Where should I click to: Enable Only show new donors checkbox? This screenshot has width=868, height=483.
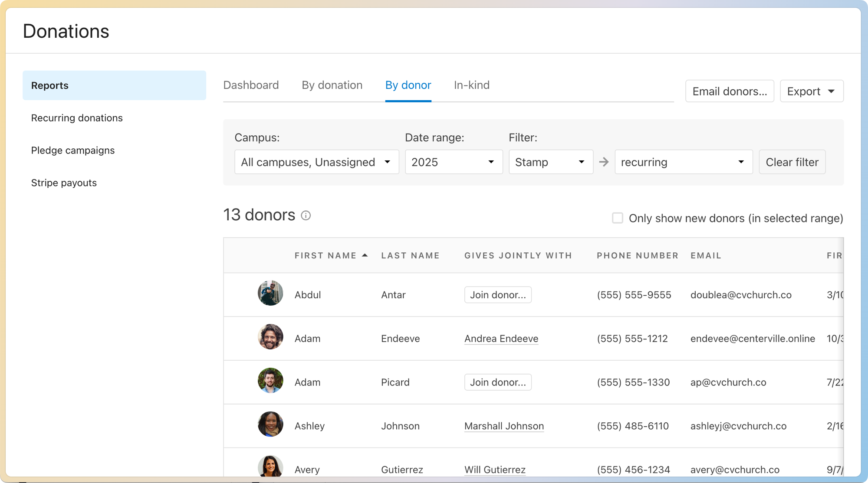[x=617, y=218]
